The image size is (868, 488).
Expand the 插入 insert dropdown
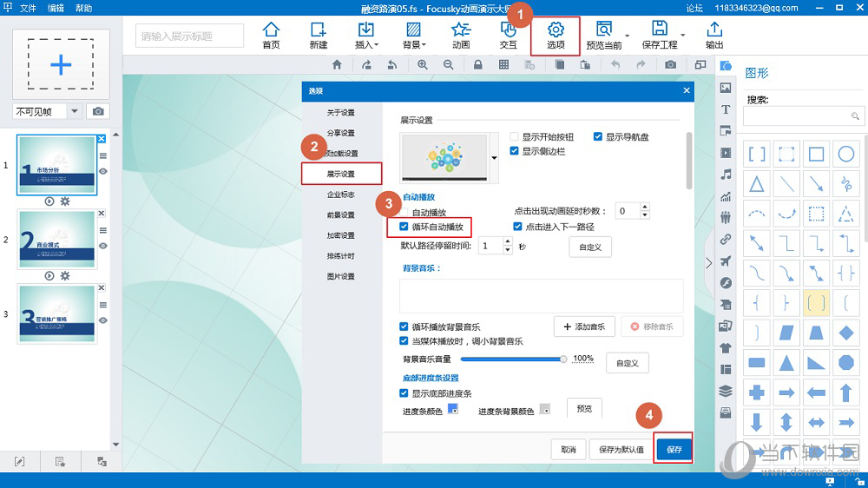pyautogui.click(x=377, y=45)
